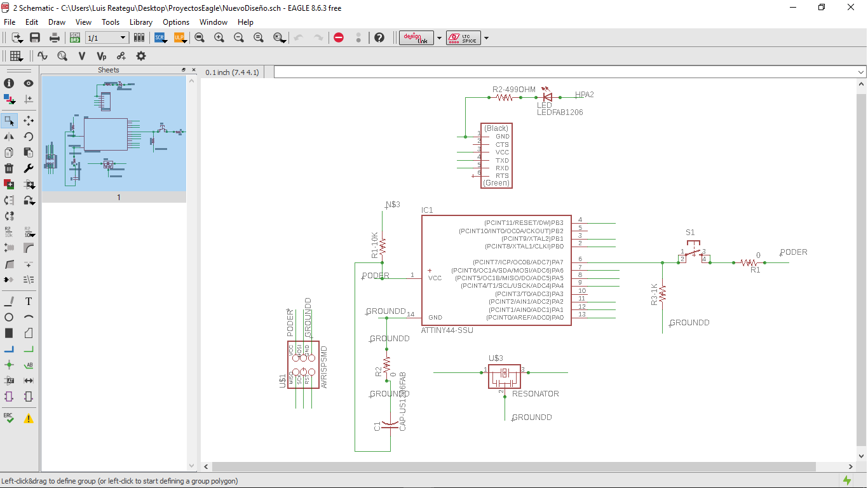Select the Mirror tool
Viewport: 868px width, 488px height.
point(9,136)
